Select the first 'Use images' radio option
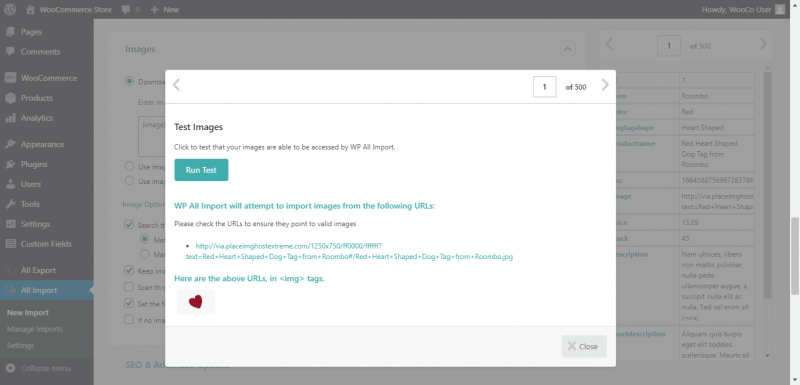Screen dimensions: 800x385 click(130, 166)
